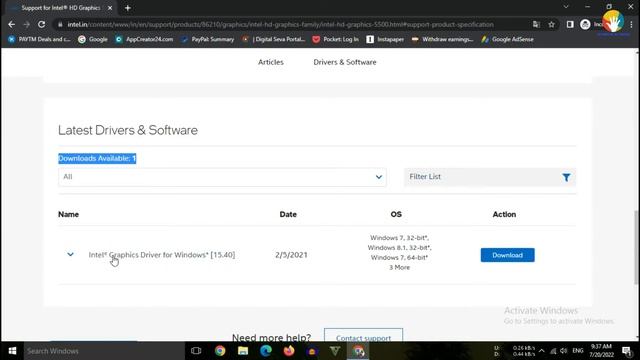Screen dimensions: 640x360
Task: Bookmark this page with the star icon
Action: (551, 24)
